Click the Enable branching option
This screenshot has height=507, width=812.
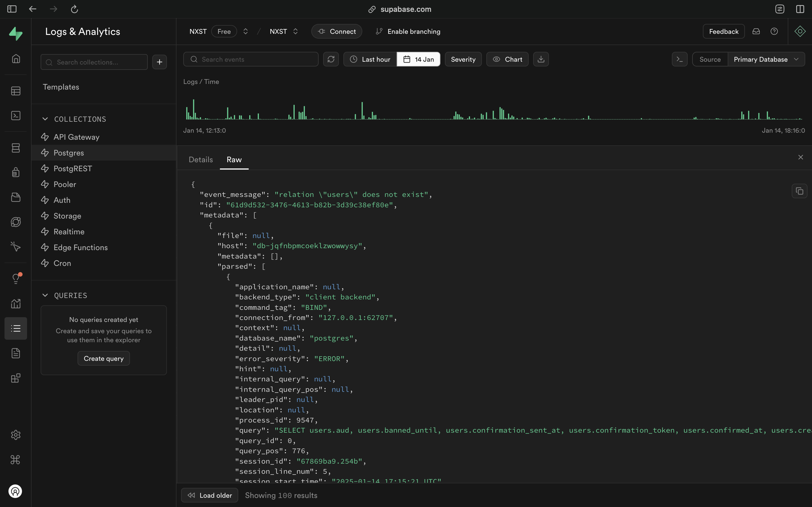click(408, 31)
